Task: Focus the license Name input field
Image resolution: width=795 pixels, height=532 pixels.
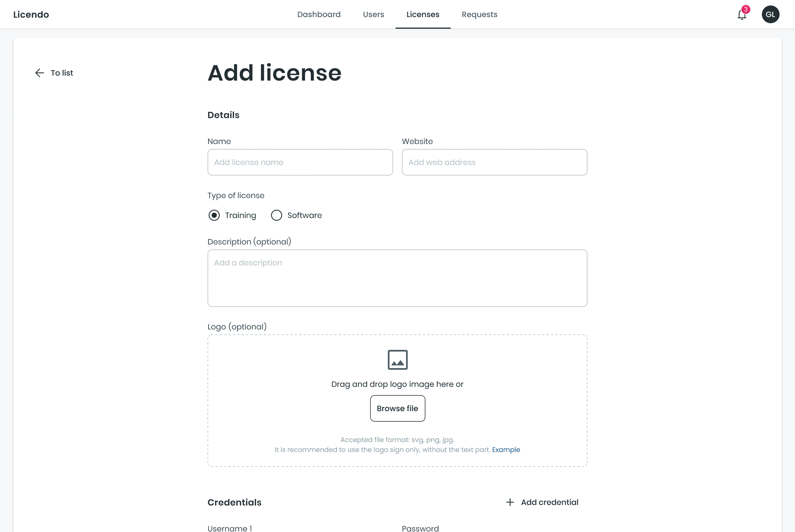Action: 300,162
